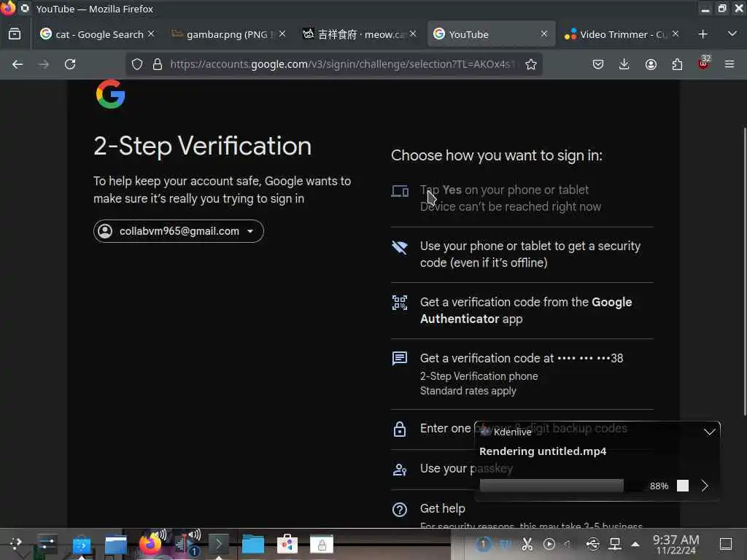Open Firefox View tab overview icon
The width and height of the screenshot is (747, 560).
click(15, 34)
